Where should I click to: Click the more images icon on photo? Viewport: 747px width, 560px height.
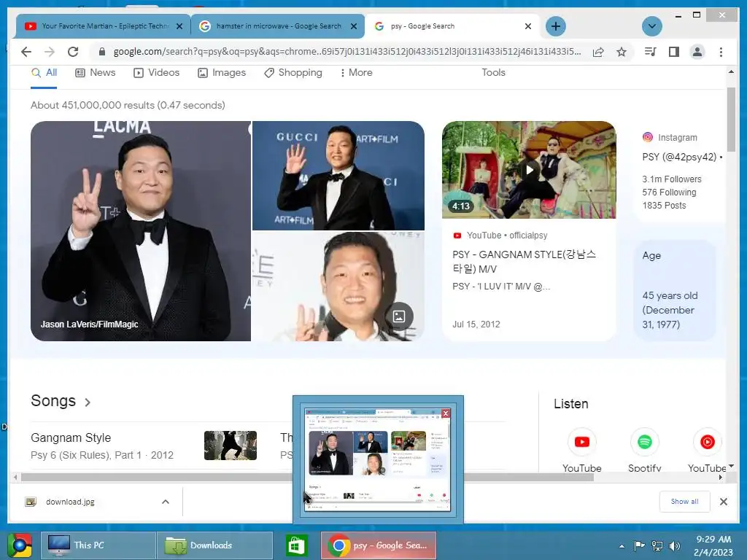(399, 316)
